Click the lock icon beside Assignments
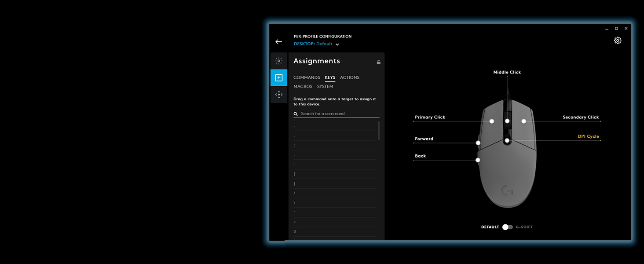This screenshot has width=644, height=264. [378, 62]
